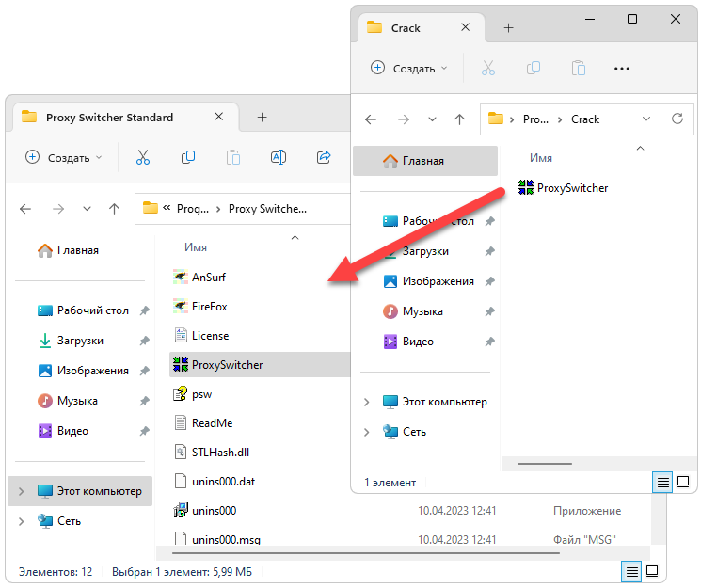Screen dimensions: 701x588
Task: Select the AnSurf file
Action: pos(199,278)
